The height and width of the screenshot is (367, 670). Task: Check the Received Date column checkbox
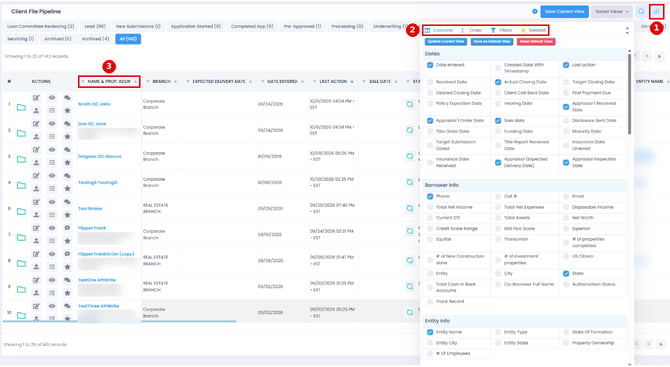(x=430, y=82)
